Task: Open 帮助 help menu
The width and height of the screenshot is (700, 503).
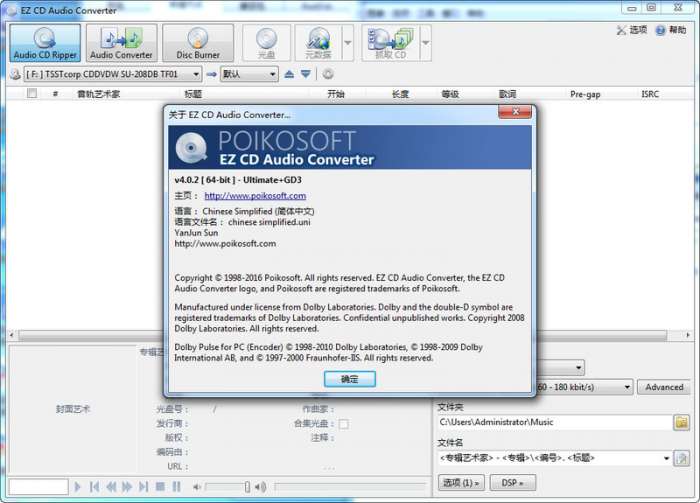Action: (671, 30)
